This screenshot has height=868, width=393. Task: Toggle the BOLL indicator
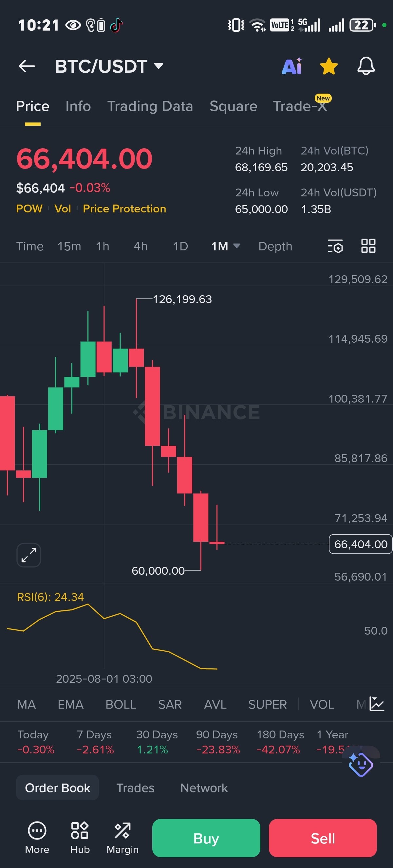tap(121, 704)
